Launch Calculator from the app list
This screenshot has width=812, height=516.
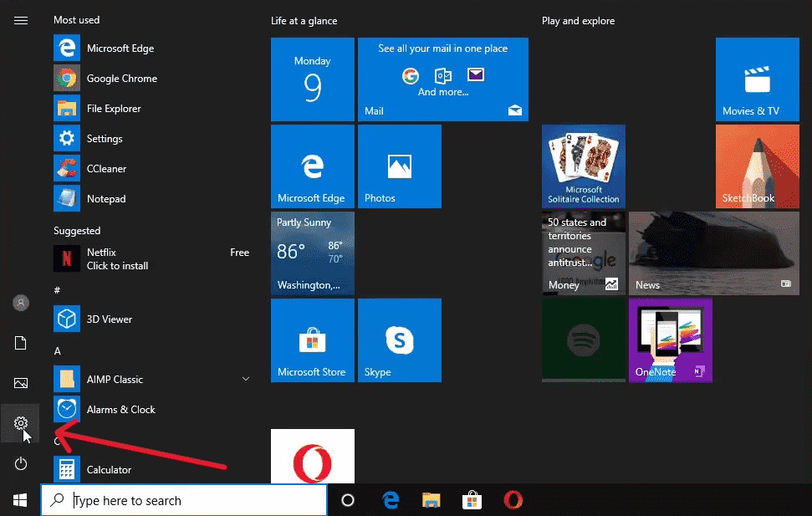(x=110, y=469)
